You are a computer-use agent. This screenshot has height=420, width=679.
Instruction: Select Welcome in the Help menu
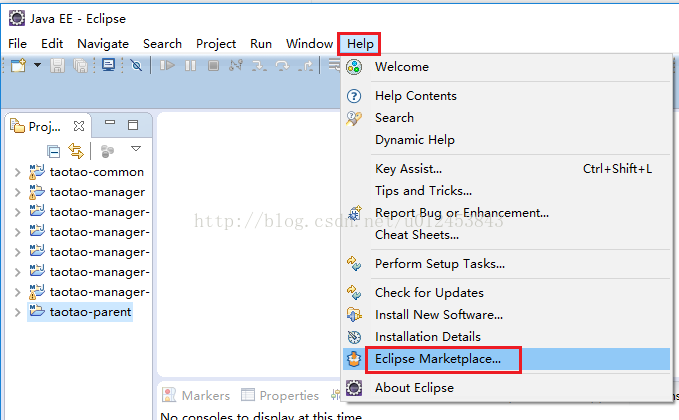coord(507,67)
